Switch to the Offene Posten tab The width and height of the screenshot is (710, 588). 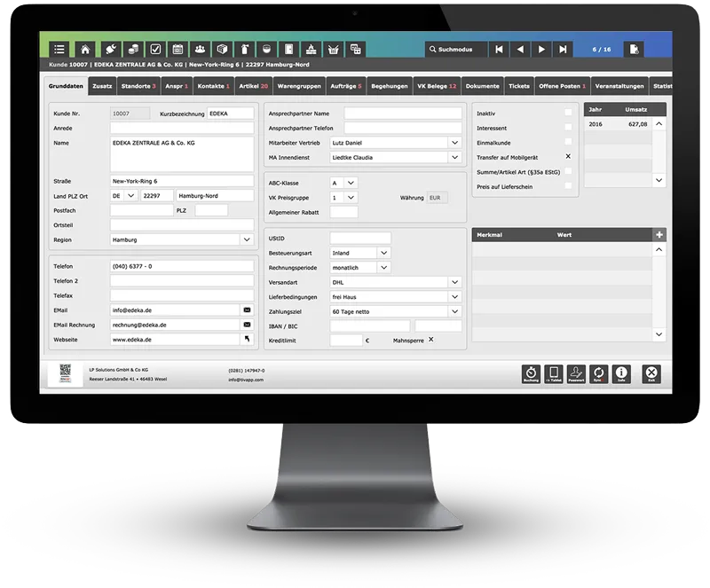563,86
